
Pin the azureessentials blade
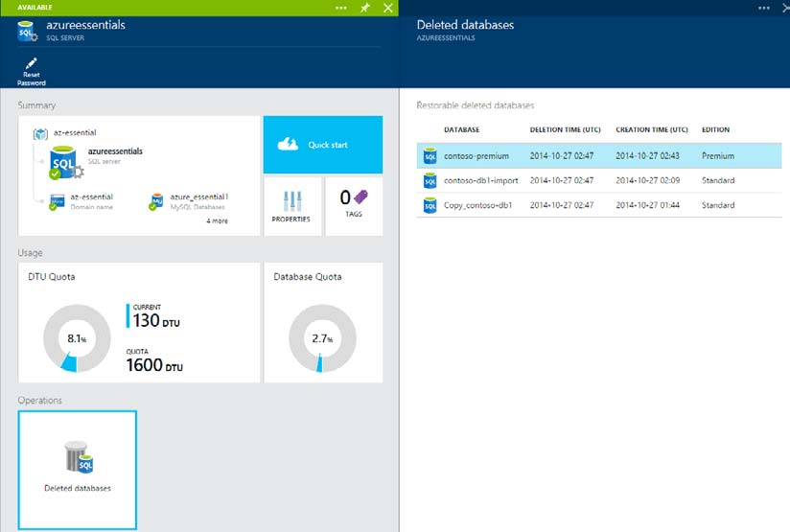pos(365,8)
